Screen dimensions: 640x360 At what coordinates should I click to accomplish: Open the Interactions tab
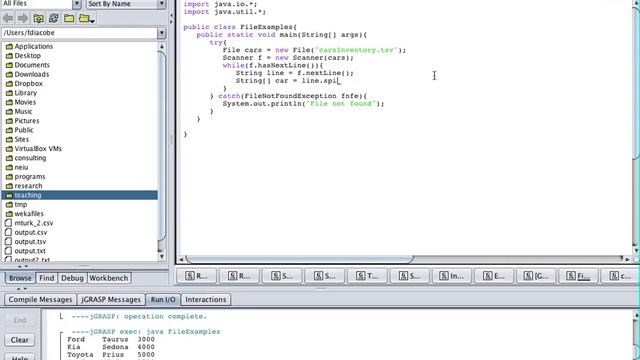pos(206,300)
